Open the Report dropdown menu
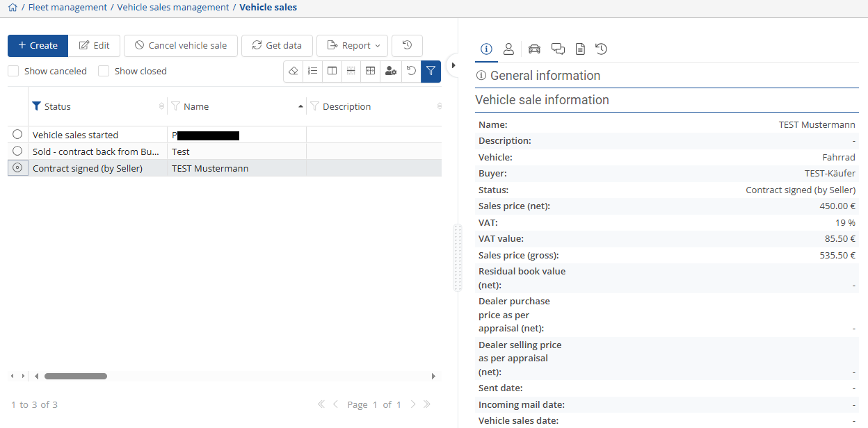Screen dimensions: 868x428 click(x=352, y=46)
